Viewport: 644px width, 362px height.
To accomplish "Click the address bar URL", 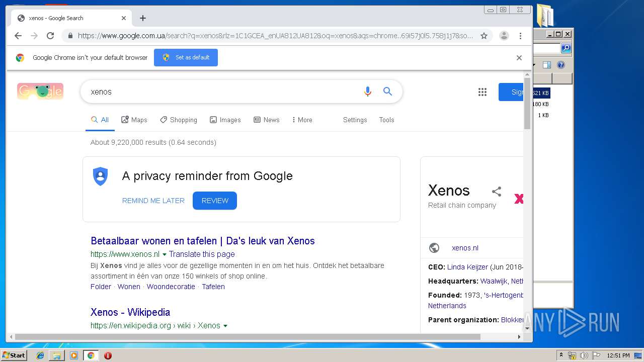I will click(x=275, y=36).
